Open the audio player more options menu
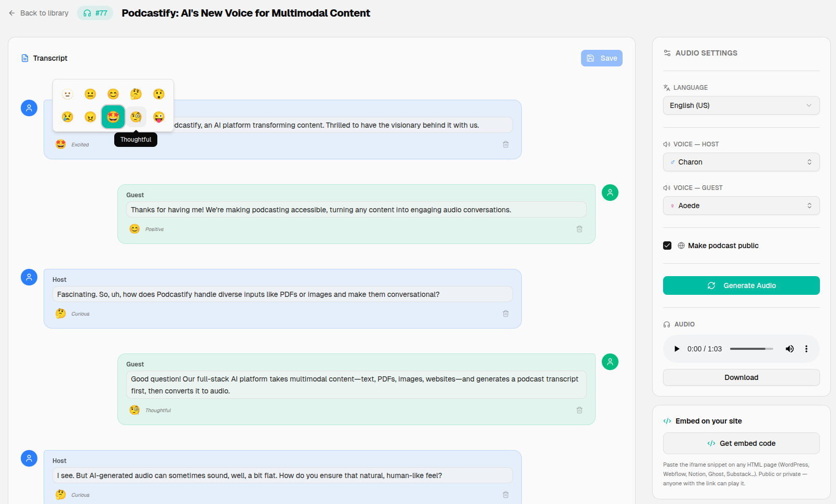836x504 pixels. 806,349
